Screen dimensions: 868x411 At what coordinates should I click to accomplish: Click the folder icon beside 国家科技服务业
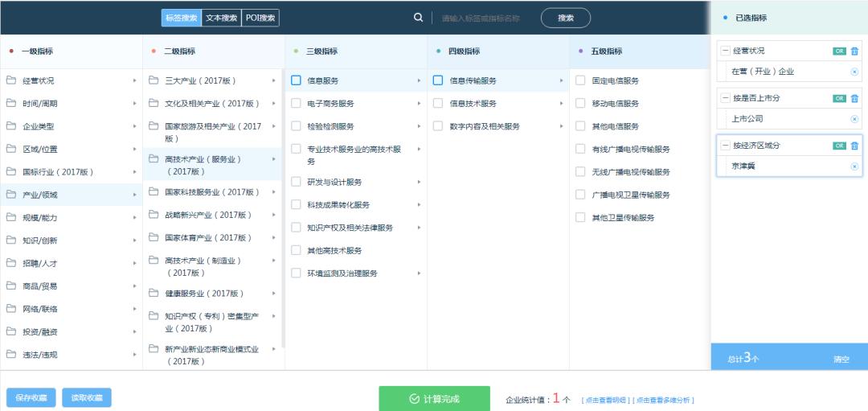[154, 191]
